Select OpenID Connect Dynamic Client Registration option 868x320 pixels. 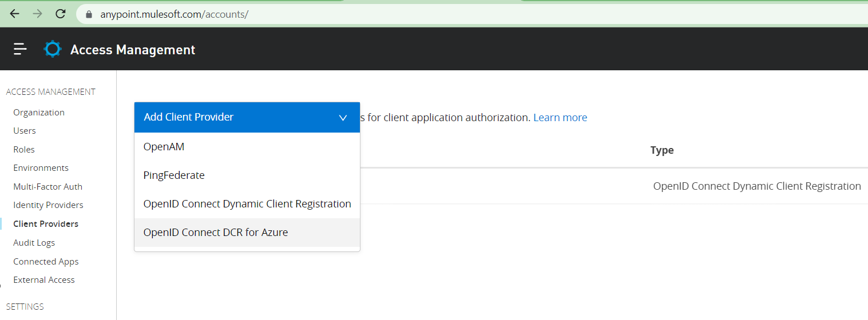click(x=247, y=204)
